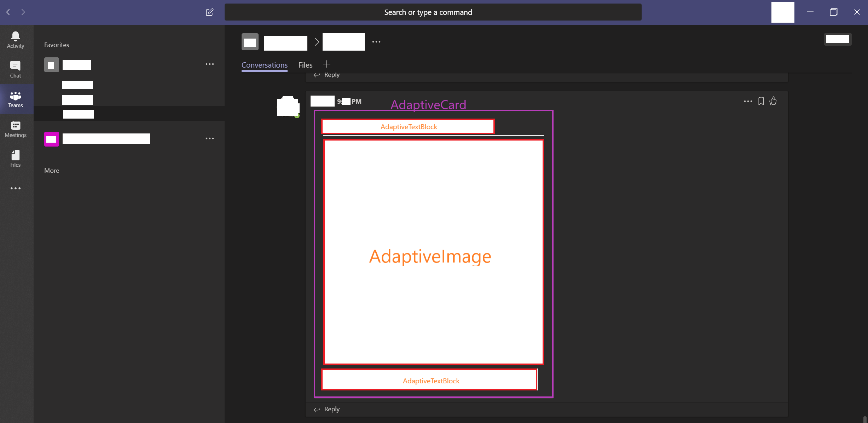Open the Files section in sidebar
This screenshot has width=868, height=423.
[15, 158]
